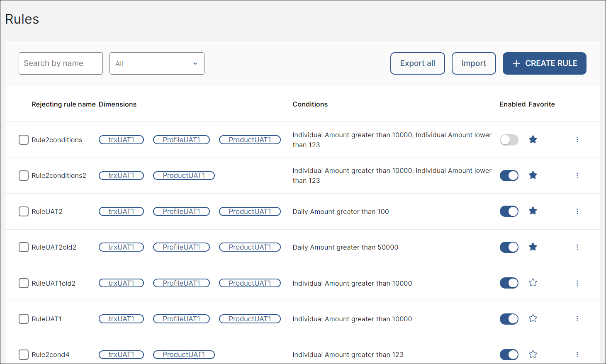Mark RuleUAT1old2 as favorite with star
The height and width of the screenshot is (364, 606).
click(533, 283)
